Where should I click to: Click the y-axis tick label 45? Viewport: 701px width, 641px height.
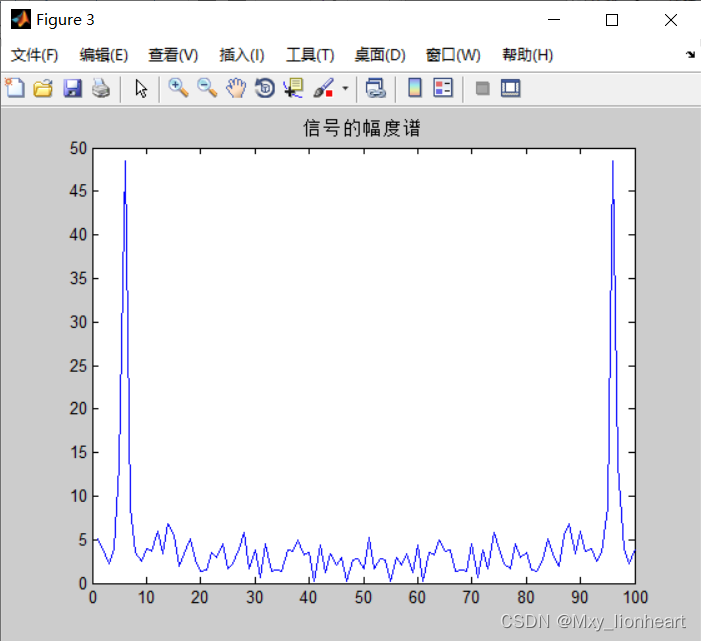click(x=78, y=191)
